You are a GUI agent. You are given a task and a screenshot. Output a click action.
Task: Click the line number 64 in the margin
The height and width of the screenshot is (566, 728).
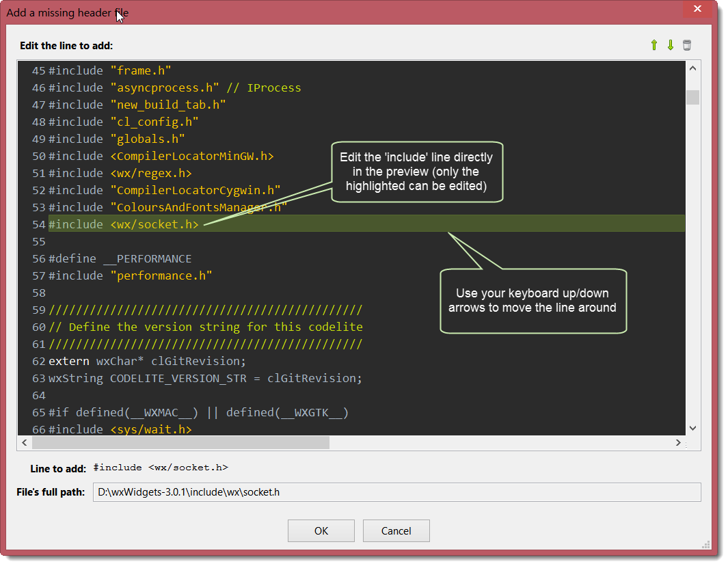[x=38, y=396]
